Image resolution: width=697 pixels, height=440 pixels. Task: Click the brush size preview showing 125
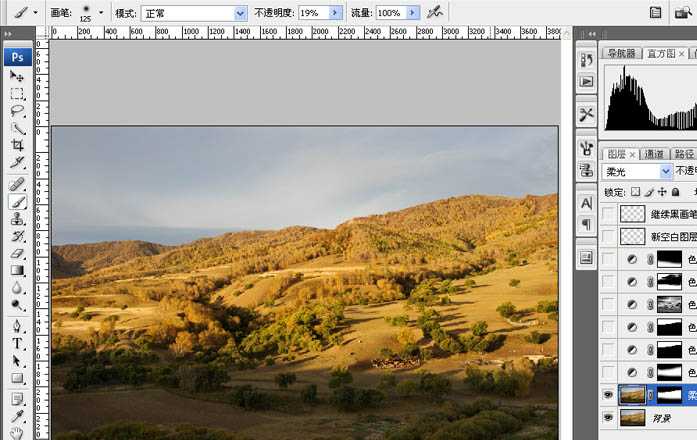coord(85,13)
